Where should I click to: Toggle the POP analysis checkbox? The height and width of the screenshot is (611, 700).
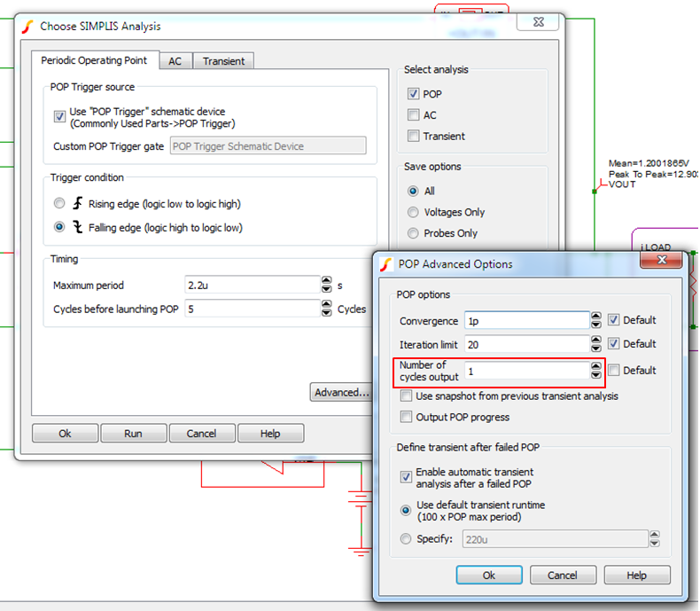click(414, 94)
